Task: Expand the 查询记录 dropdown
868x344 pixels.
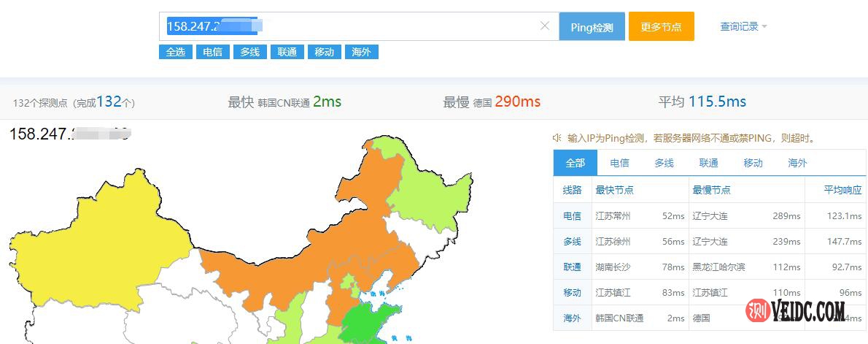Action: tap(743, 26)
